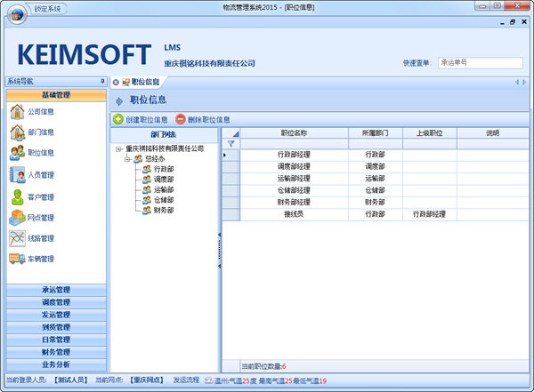Screen dimensions: 534x392
Task: Pin the 系统导航 navigation panel
Action: [x=101, y=81]
